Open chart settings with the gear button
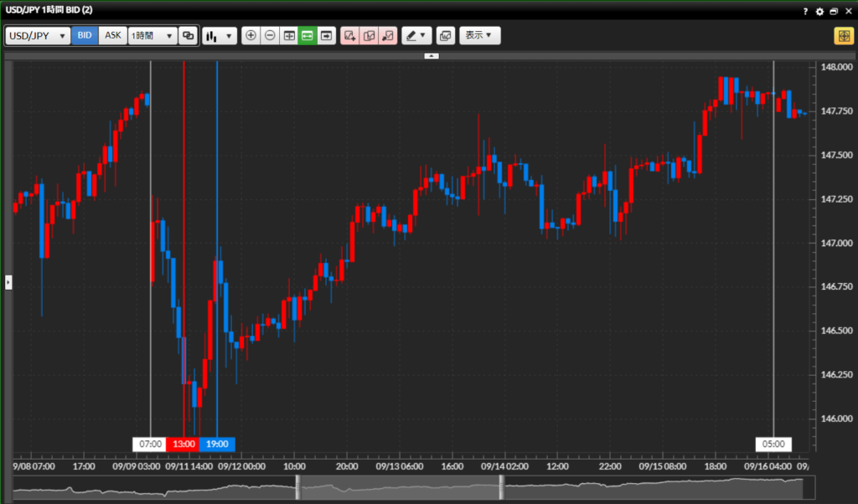 (819, 12)
